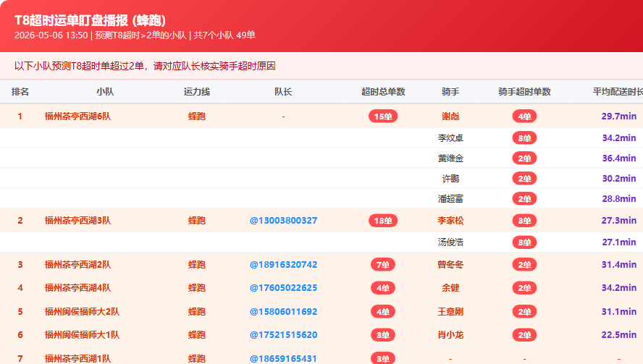Viewport: 643px width, 364px height.
Task: Select team name 福州闽侯福师大1队
Action: click(x=82, y=335)
